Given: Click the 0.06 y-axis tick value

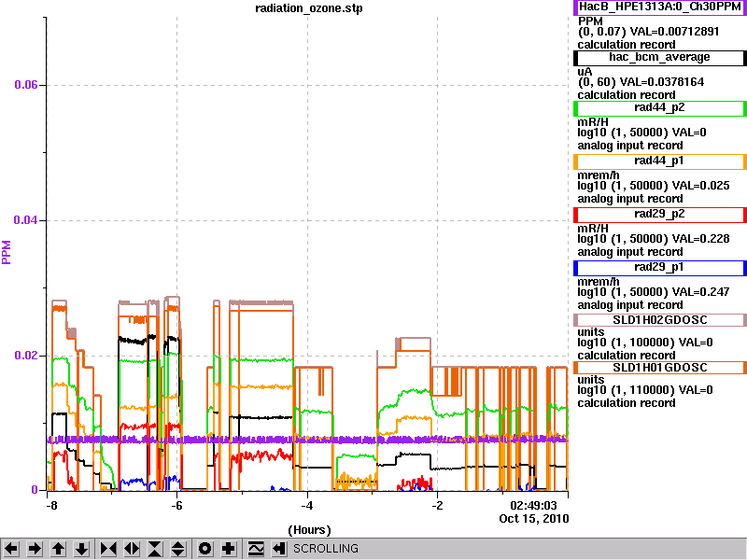Looking at the screenshot, I should [x=26, y=85].
